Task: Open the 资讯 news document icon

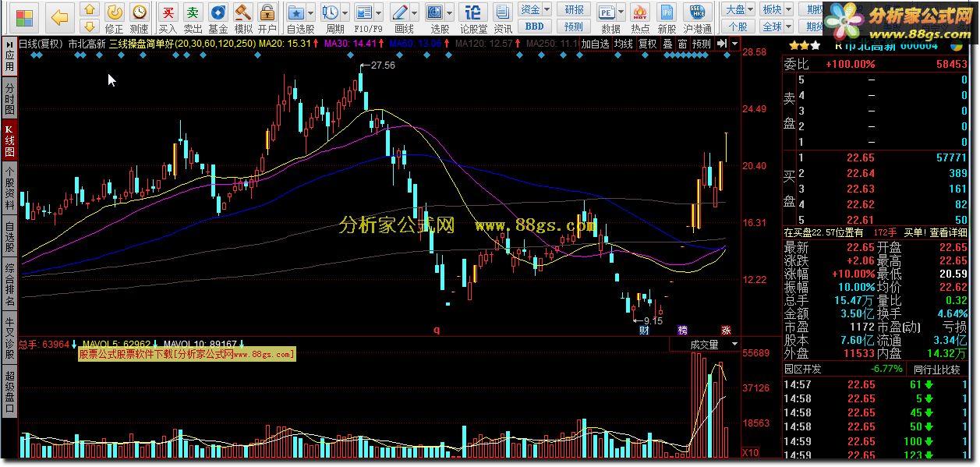Action: [502, 18]
